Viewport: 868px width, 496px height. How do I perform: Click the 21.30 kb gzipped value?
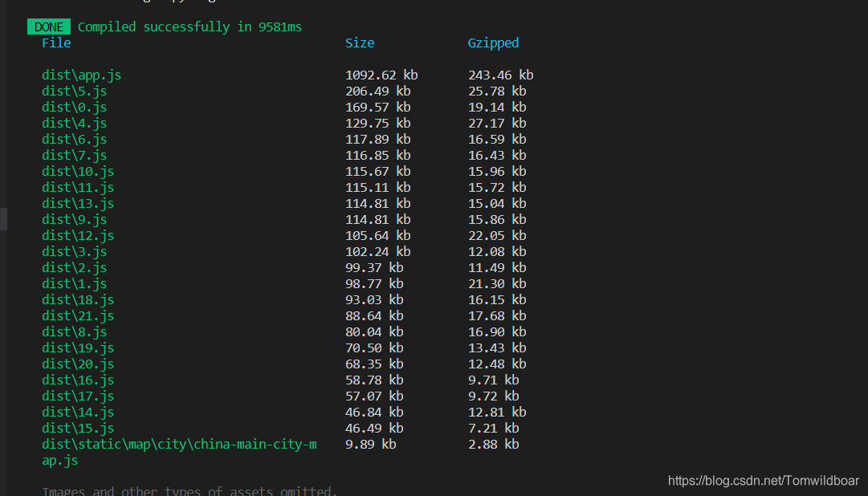click(x=497, y=283)
